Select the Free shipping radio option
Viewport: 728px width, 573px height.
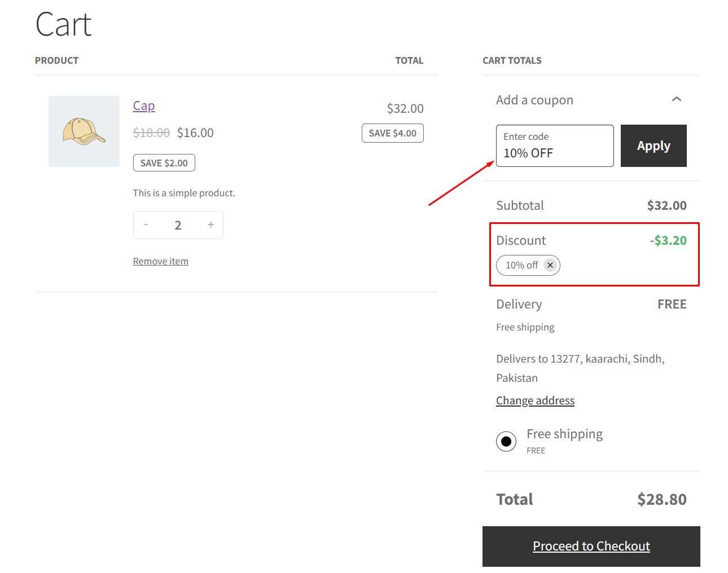coord(506,441)
